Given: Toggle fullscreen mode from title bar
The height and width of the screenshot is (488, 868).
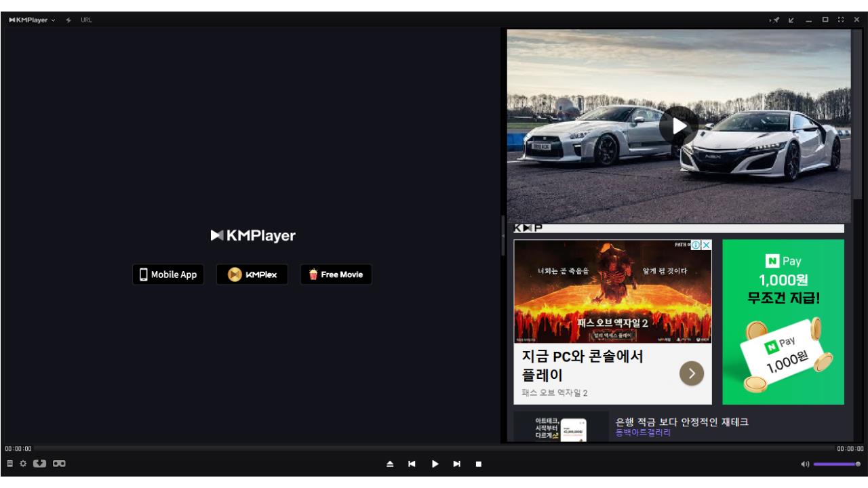Looking at the screenshot, I should point(842,20).
